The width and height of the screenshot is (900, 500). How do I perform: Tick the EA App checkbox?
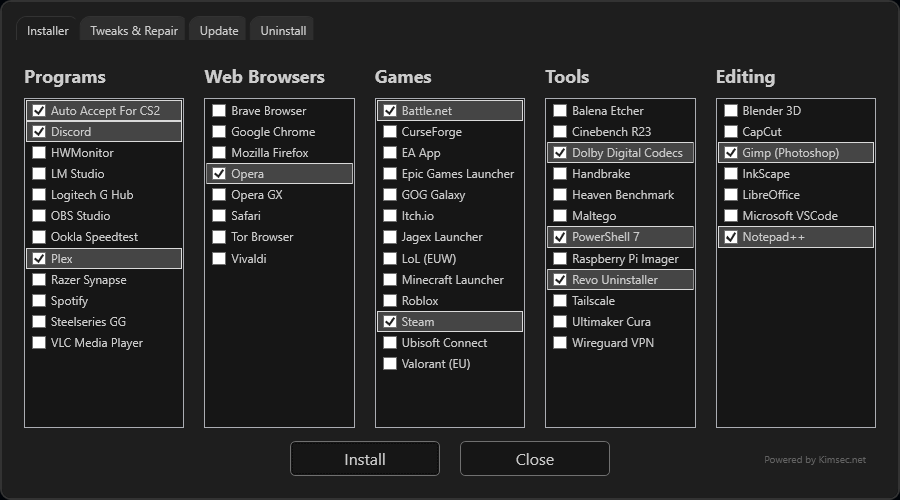pos(390,153)
